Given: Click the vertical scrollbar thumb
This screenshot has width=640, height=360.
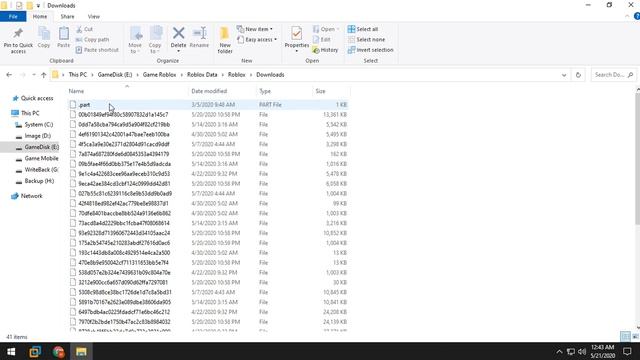Looking at the screenshot, I should 637,158.
